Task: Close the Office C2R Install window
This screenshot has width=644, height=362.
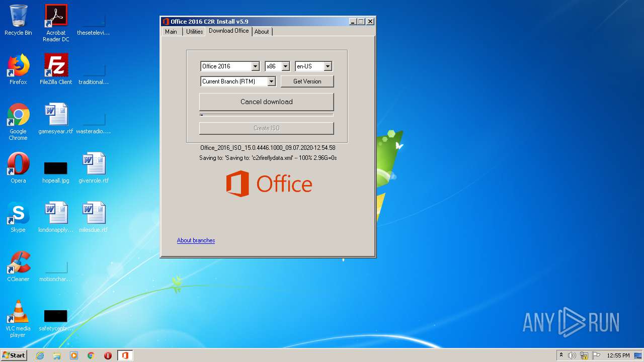Action: (370, 22)
